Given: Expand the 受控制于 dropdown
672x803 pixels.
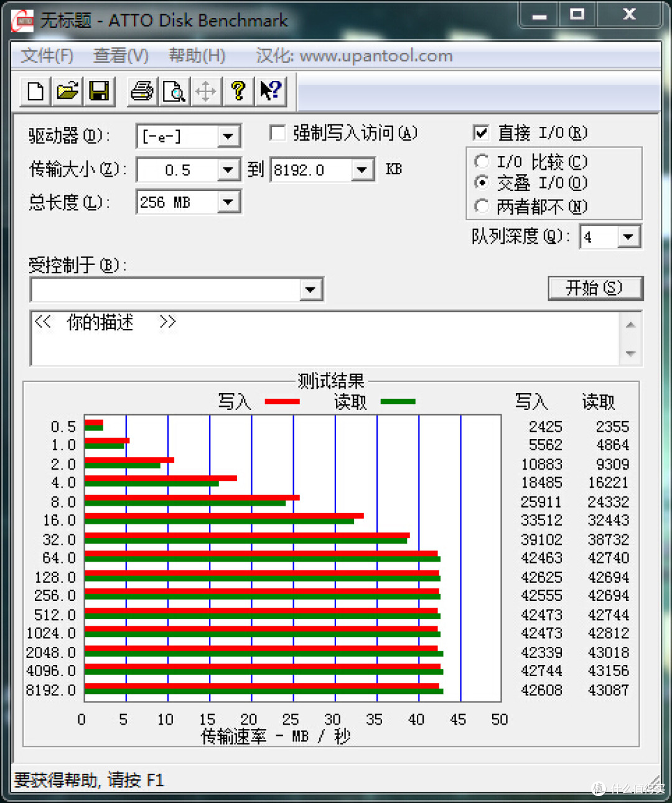Looking at the screenshot, I should [x=310, y=289].
